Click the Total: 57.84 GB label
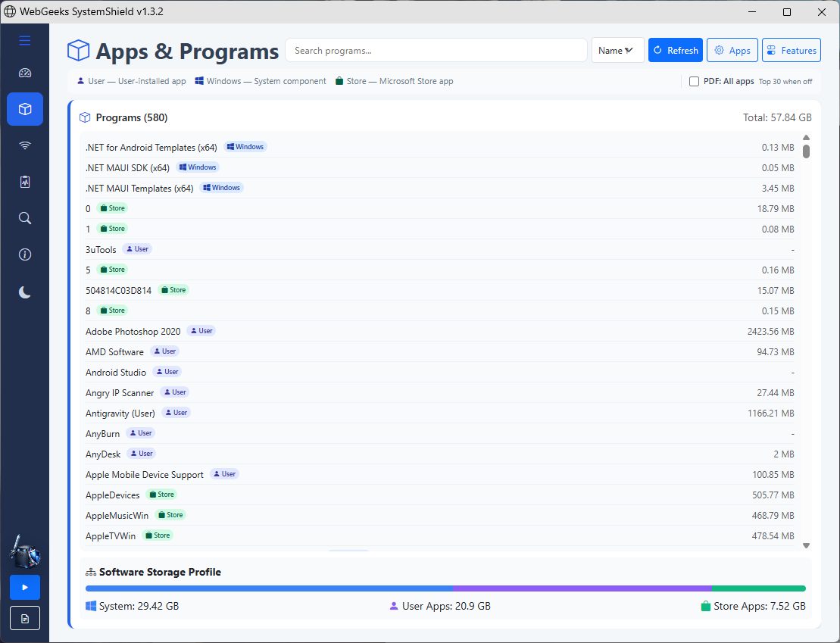The image size is (840, 643). pos(777,117)
